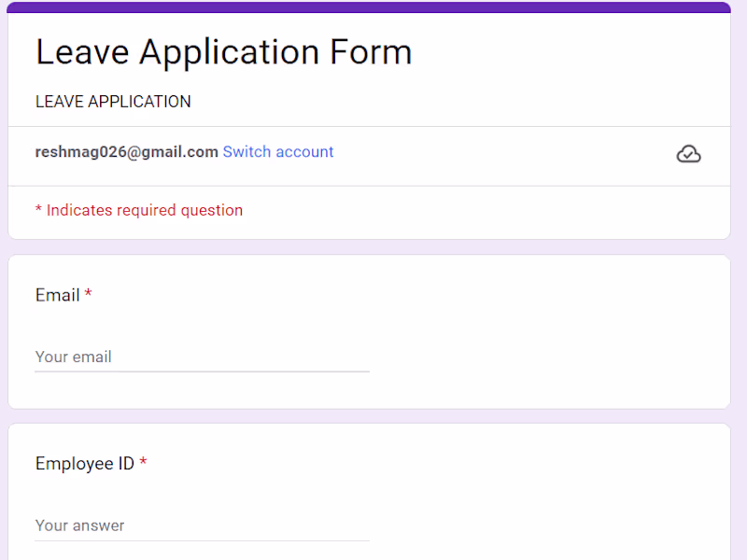The height and width of the screenshot is (560, 747).
Task: Click the red asterisk beside Email
Action: point(89,295)
